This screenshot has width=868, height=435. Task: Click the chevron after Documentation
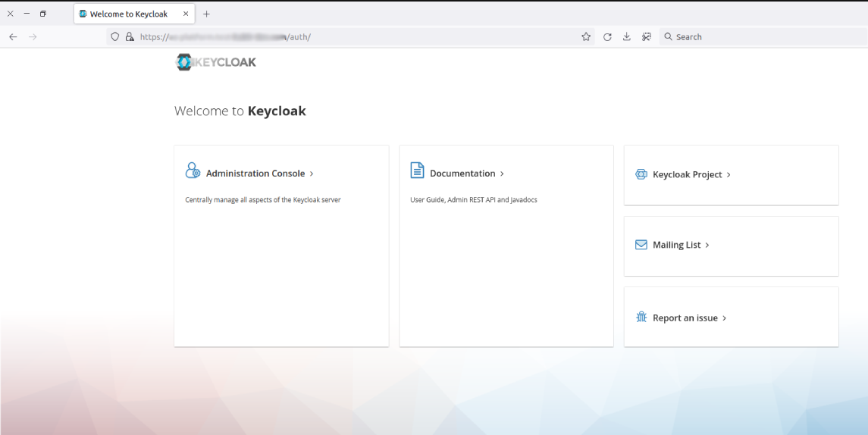point(502,174)
